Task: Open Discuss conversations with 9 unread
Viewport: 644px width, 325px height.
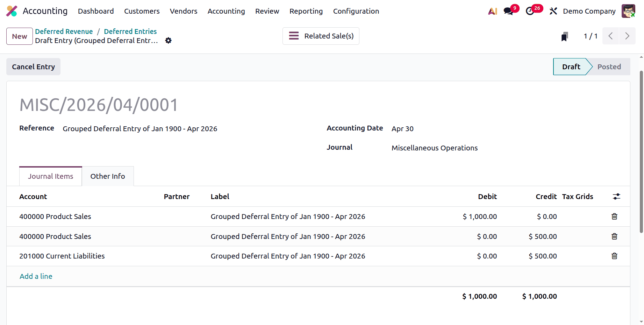Action: [508, 11]
